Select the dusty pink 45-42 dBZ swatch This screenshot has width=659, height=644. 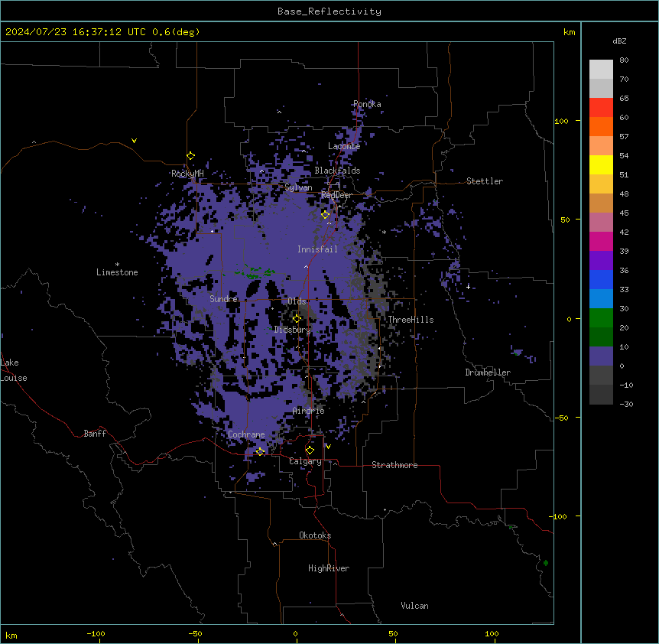click(601, 223)
